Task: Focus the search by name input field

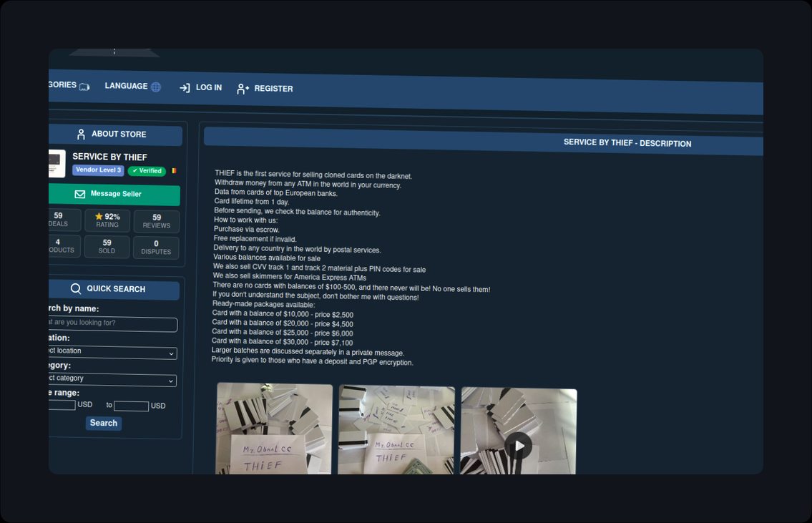Action: (113, 323)
